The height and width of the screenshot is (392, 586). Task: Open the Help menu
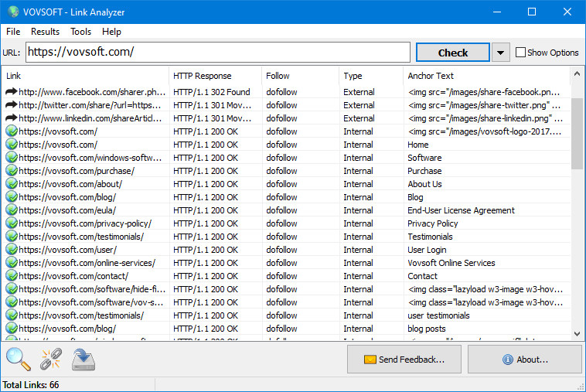111,32
